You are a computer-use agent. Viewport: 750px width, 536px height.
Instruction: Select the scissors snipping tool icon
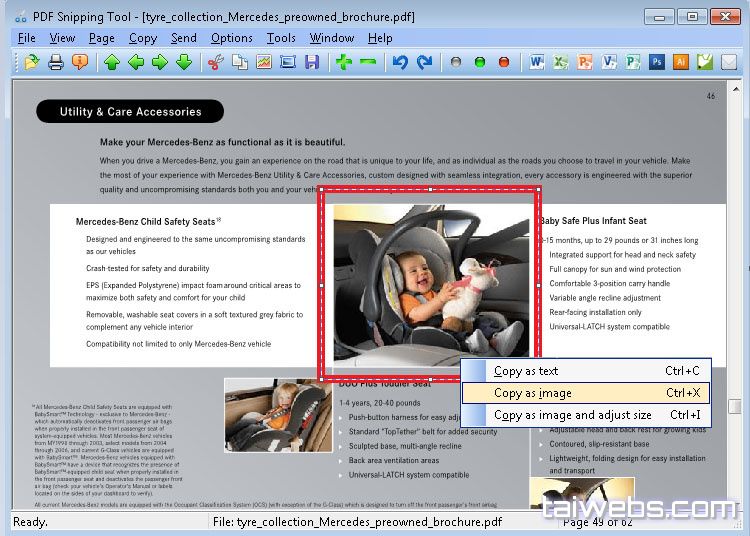(x=216, y=62)
